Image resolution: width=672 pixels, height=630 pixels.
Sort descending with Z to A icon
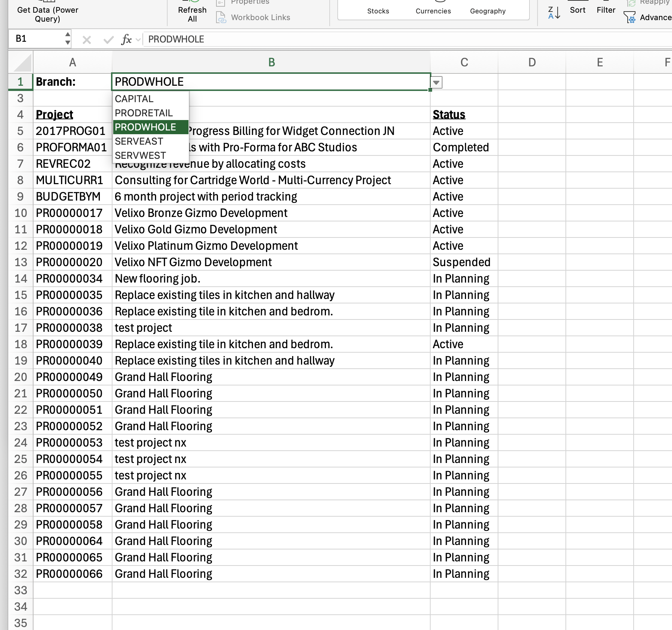pos(554,13)
